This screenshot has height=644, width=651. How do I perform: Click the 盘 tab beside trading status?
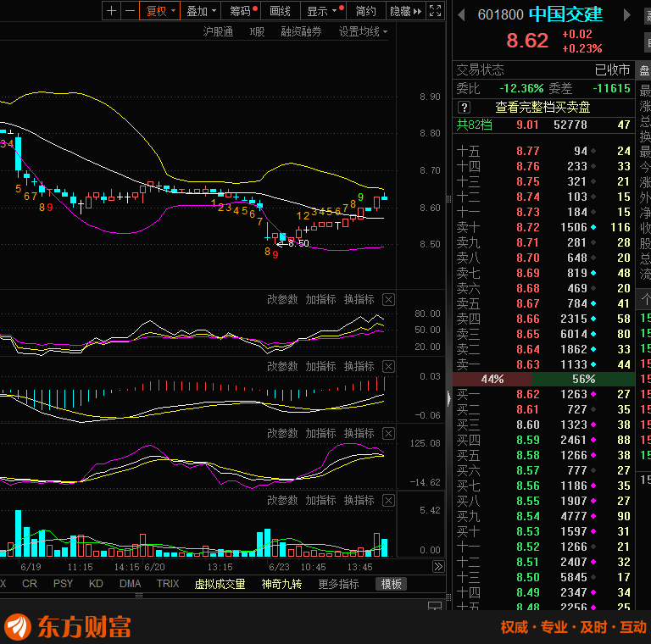pos(644,70)
